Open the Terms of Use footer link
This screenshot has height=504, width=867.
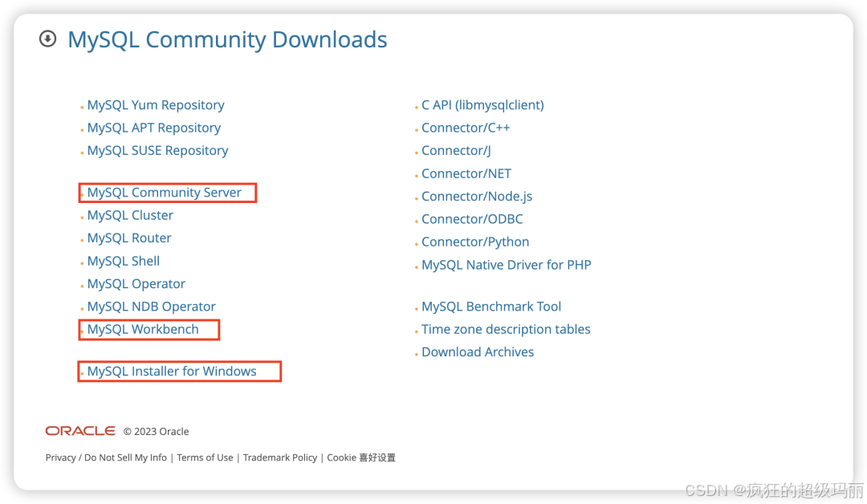tap(205, 457)
